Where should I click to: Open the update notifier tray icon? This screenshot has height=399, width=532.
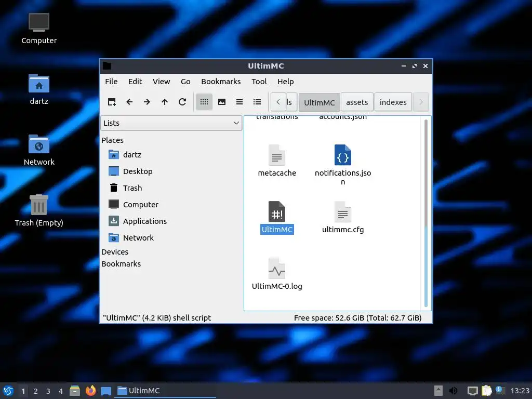coord(500,390)
